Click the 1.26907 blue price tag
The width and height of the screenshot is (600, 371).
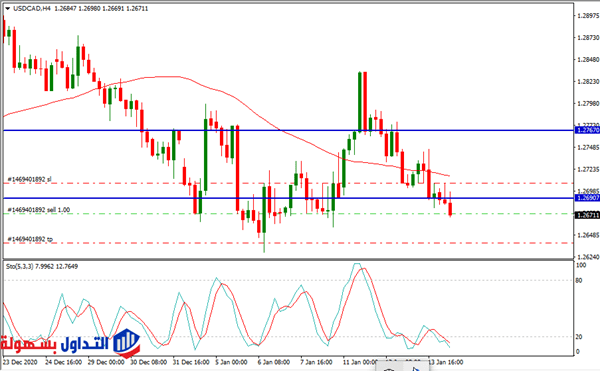pos(587,198)
